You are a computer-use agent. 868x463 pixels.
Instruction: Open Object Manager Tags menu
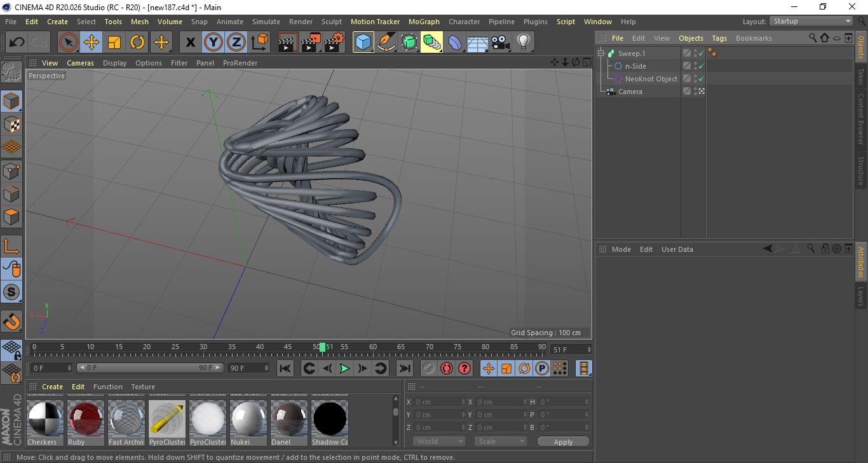(x=719, y=38)
